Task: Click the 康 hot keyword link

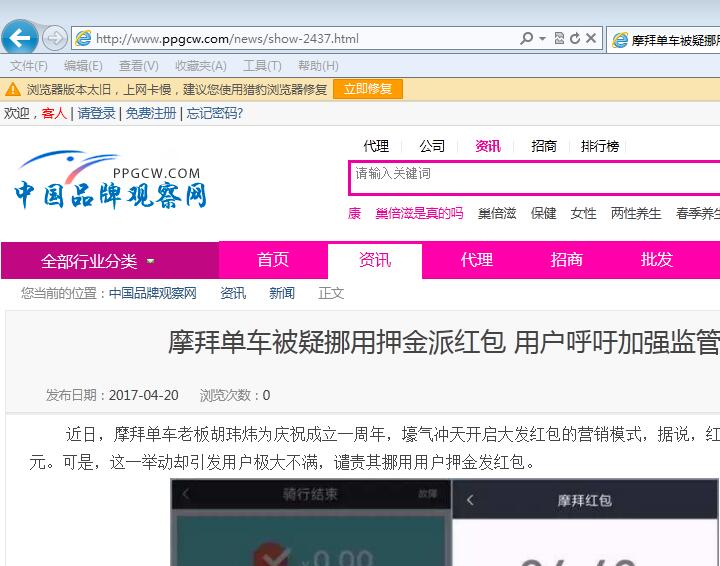Action: coord(354,213)
